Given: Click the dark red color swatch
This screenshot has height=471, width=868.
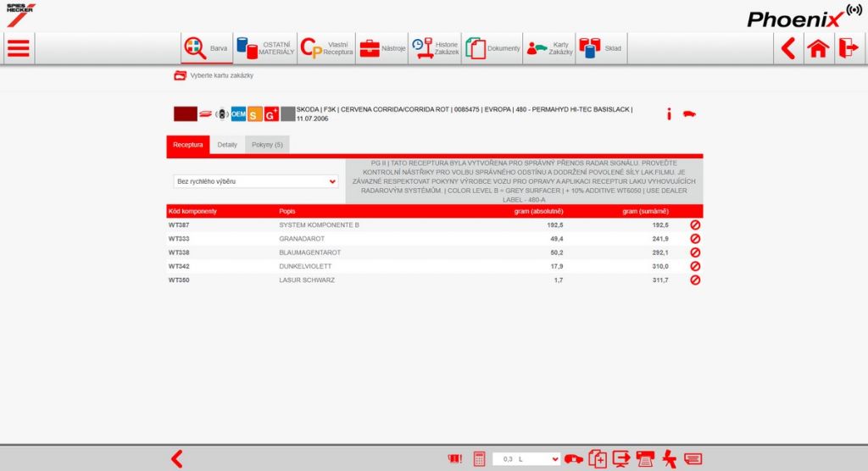Looking at the screenshot, I should click(185, 114).
